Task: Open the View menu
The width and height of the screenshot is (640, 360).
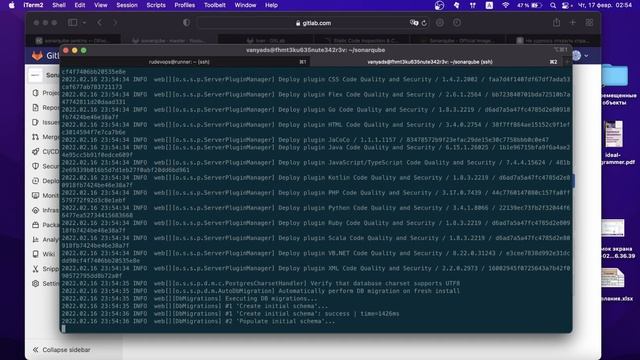Action: [100, 5]
